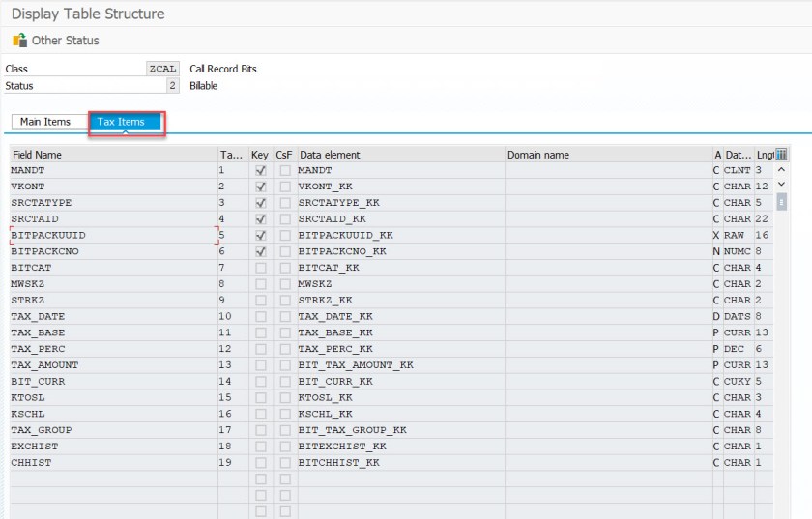Viewport: 812px width, 519px height.
Task: Click data element BITEXCHIST_KK
Action: [x=401, y=447]
